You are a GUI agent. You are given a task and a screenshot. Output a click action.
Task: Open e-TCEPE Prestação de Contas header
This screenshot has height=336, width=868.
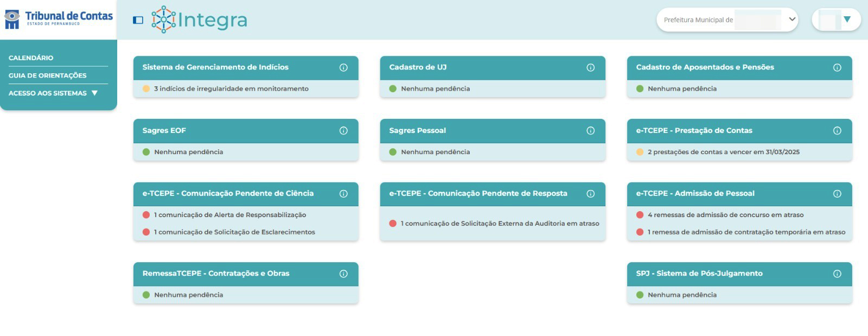(739, 131)
